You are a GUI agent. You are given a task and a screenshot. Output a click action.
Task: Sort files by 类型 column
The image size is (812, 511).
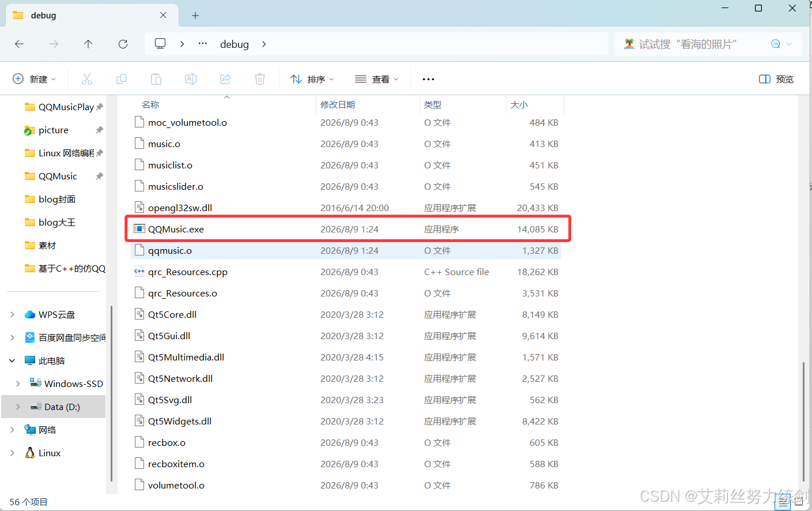pyautogui.click(x=463, y=104)
